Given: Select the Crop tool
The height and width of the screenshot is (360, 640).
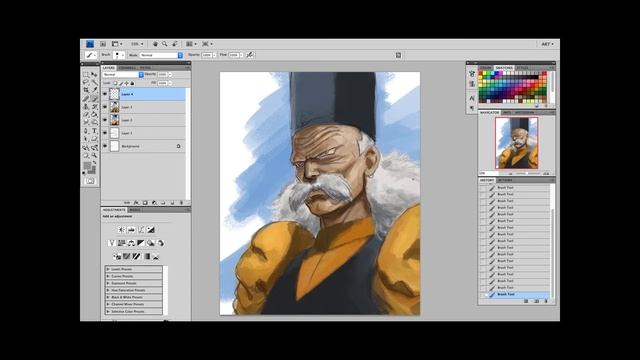Looking at the screenshot, I should [86, 90].
